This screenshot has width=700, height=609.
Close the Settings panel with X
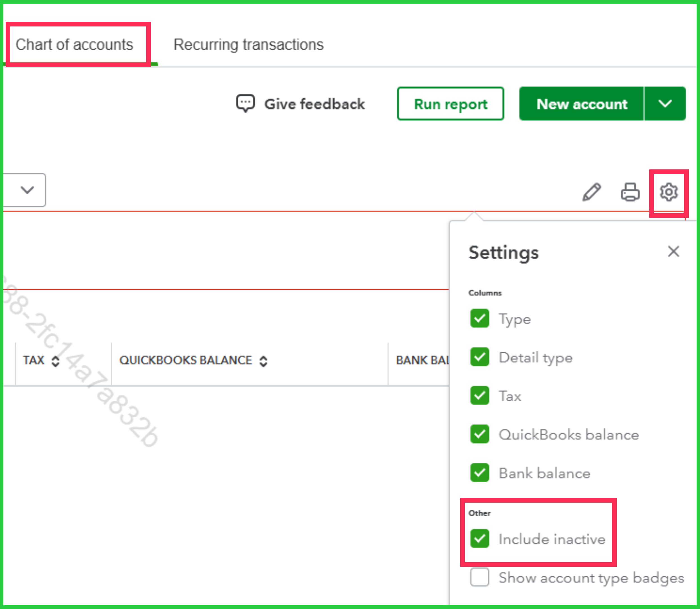(673, 252)
